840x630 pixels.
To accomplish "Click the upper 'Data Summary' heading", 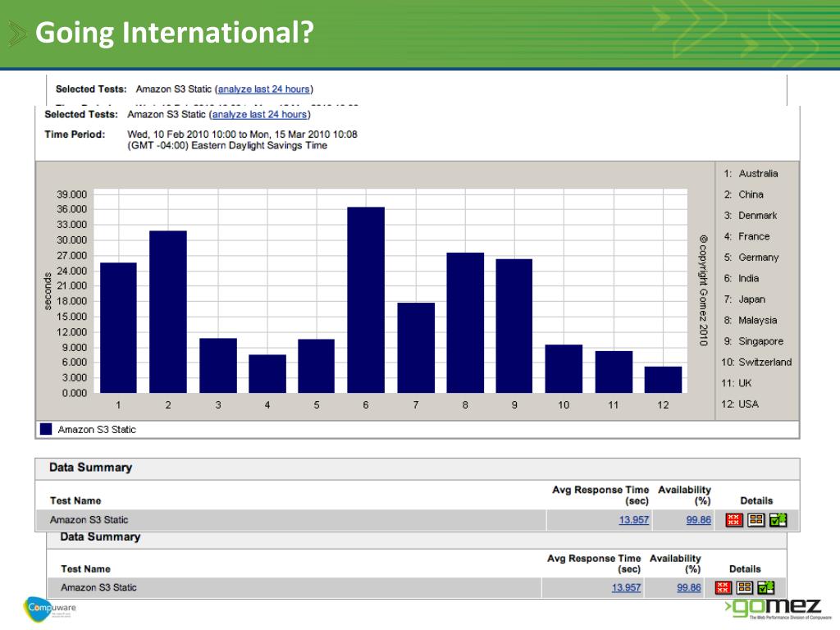I will 90,467.
